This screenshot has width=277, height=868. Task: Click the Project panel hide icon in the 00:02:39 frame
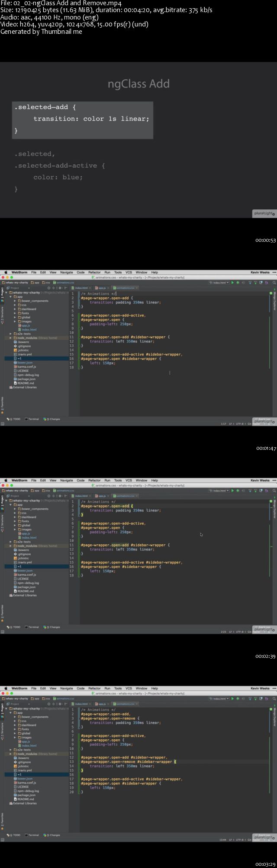point(65,496)
